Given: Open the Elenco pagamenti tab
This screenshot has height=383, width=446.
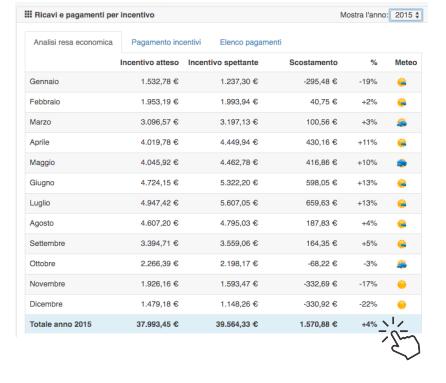Looking at the screenshot, I should [x=250, y=42].
